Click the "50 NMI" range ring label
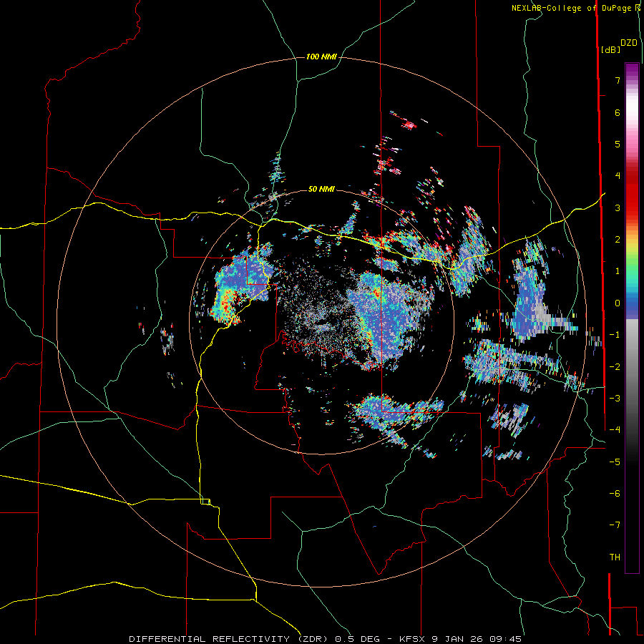This screenshot has height=644, width=644. click(321, 189)
